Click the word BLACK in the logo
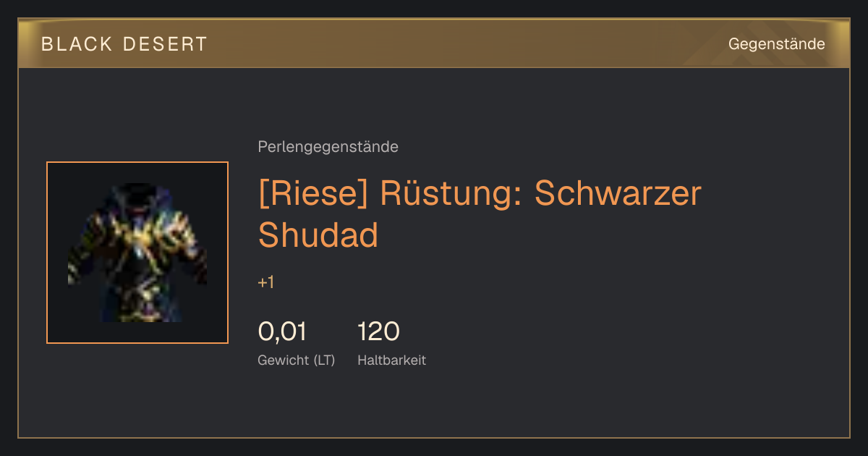Viewport: 868px width, 456px height. pos(77,44)
